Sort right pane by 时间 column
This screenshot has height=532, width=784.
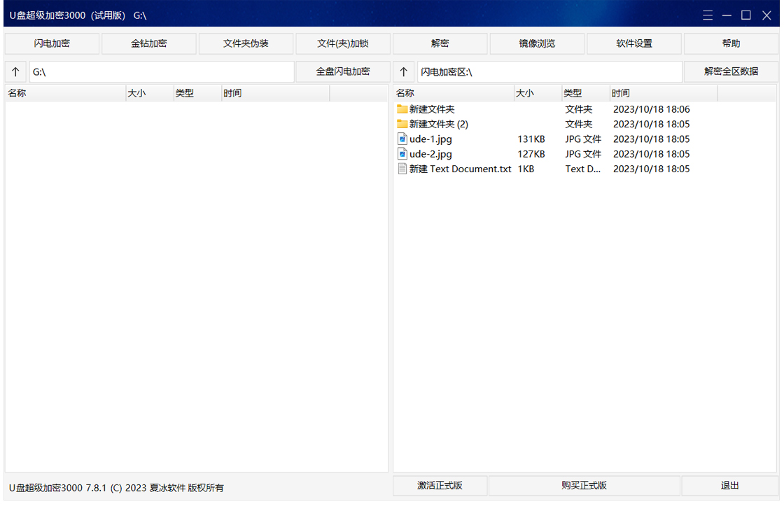point(664,93)
